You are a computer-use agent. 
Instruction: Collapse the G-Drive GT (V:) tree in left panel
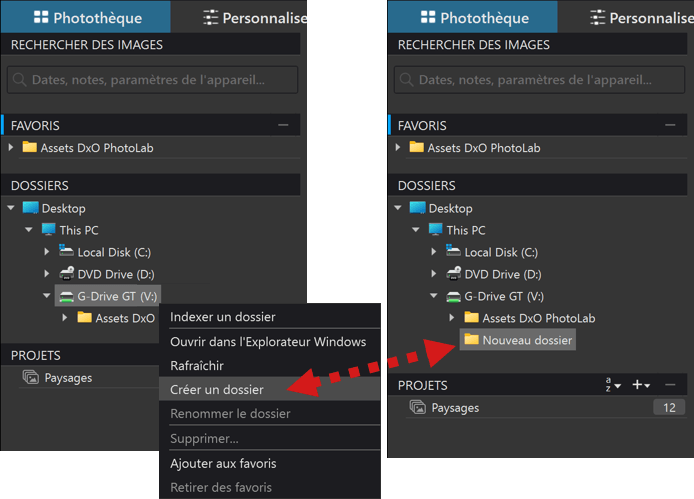click(x=47, y=295)
